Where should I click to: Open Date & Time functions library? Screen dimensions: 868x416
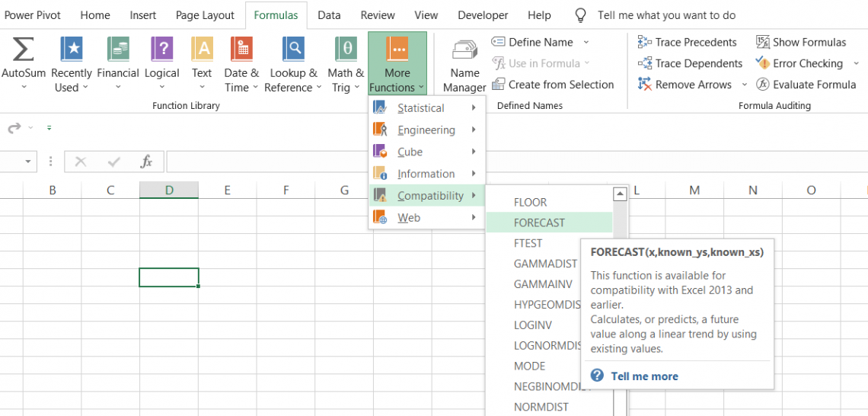click(x=241, y=65)
